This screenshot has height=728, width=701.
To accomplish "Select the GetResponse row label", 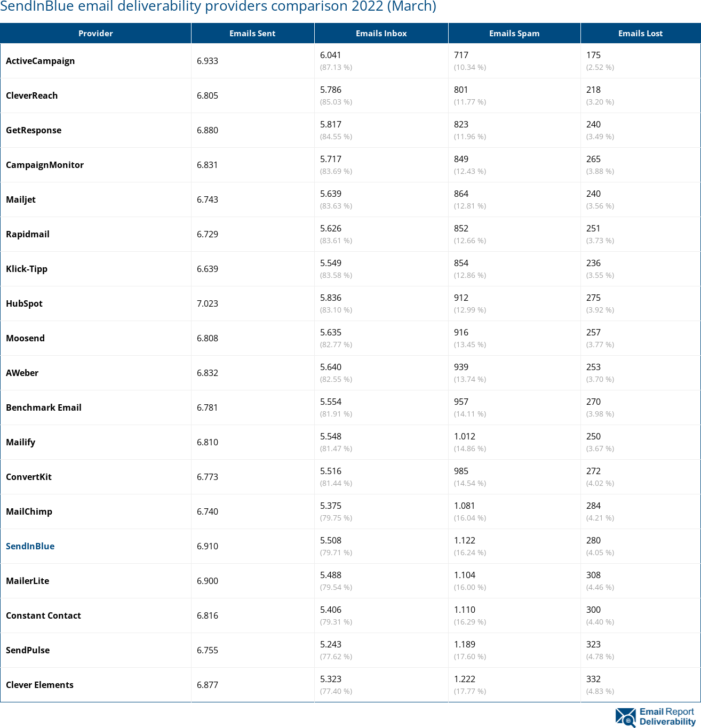I will [34, 130].
